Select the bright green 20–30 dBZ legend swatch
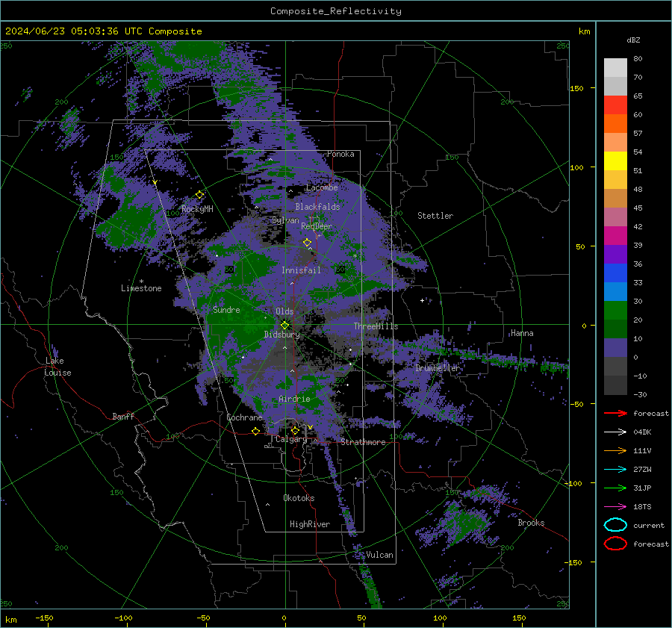The width and height of the screenshot is (672, 628). pos(615,311)
